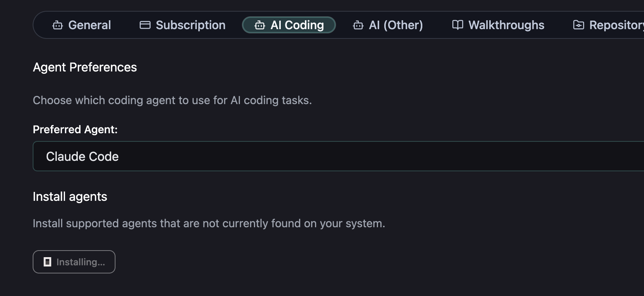Open the Walkthroughs section
644x296 pixels.
(x=498, y=25)
